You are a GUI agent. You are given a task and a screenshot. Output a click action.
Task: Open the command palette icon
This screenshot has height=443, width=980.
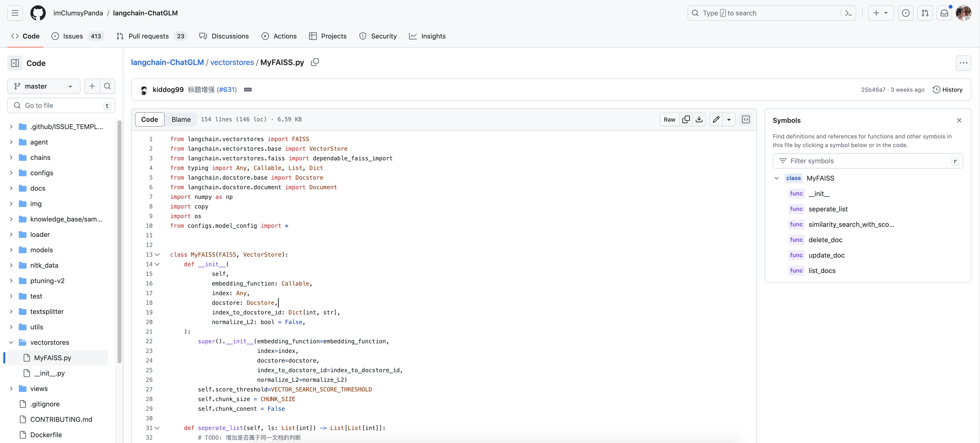pyautogui.click(x=848, y=13)
